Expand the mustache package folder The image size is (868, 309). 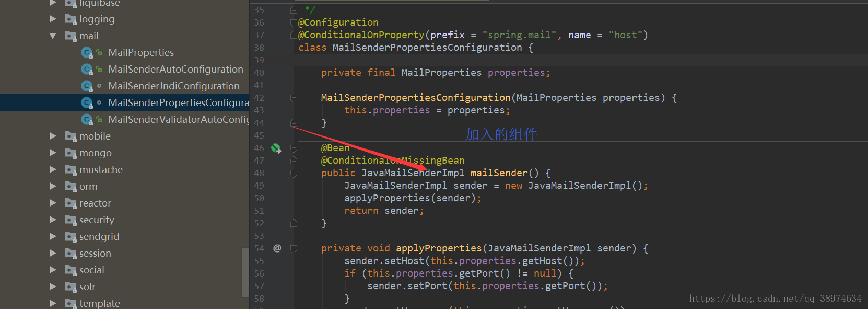click(x=53, y=169)
